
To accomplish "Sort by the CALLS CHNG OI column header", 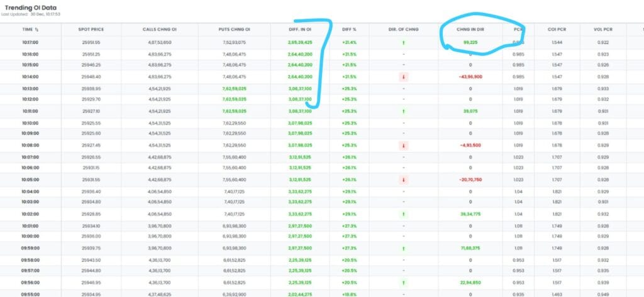I will [x=159, y=30].
